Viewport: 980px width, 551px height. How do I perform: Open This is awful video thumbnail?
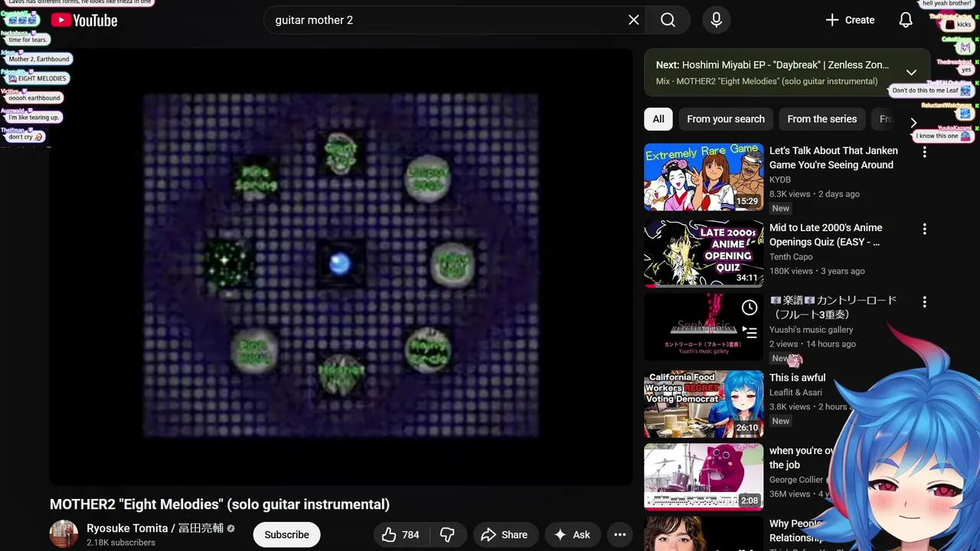coord(704,404)
